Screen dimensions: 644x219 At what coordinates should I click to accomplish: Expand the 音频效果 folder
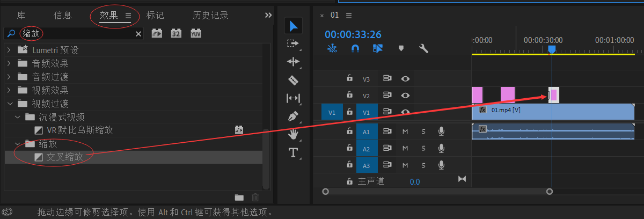pyautogui.click(x=8, y=63)
